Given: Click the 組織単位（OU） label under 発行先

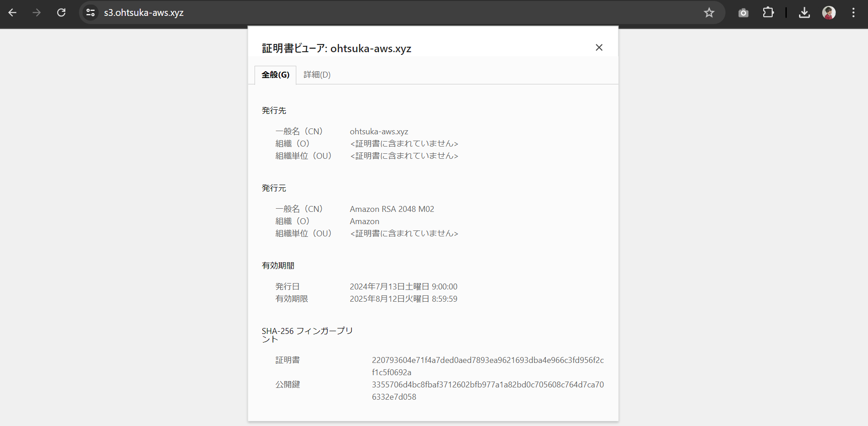Looking at the screenshot, I should [304, 156].
